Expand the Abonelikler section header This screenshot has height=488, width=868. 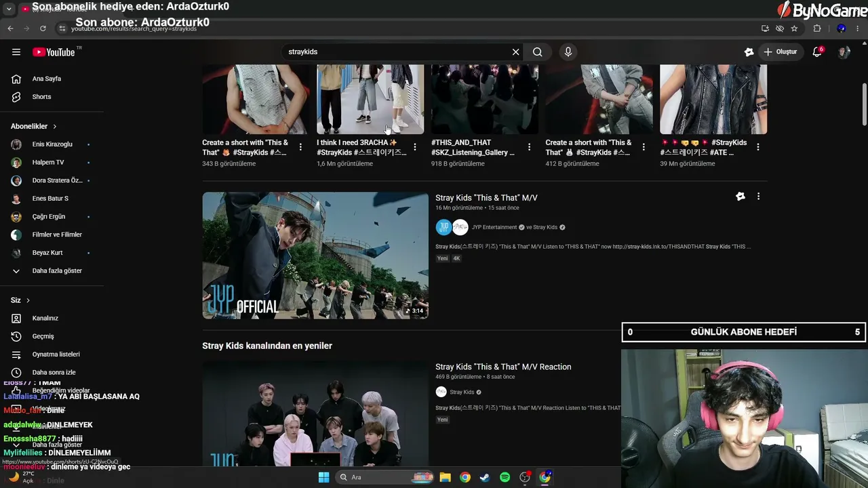coord(34,126)
